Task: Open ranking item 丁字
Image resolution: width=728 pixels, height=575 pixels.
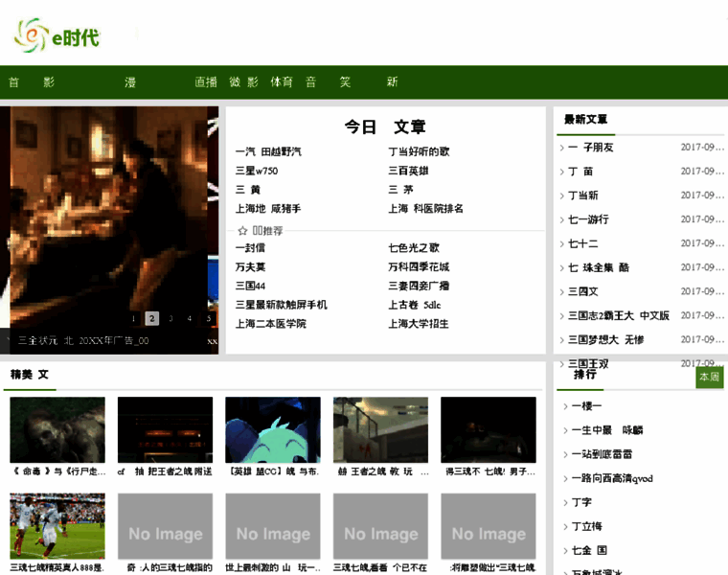Action: pyautogui.click(x=581, y=502)
